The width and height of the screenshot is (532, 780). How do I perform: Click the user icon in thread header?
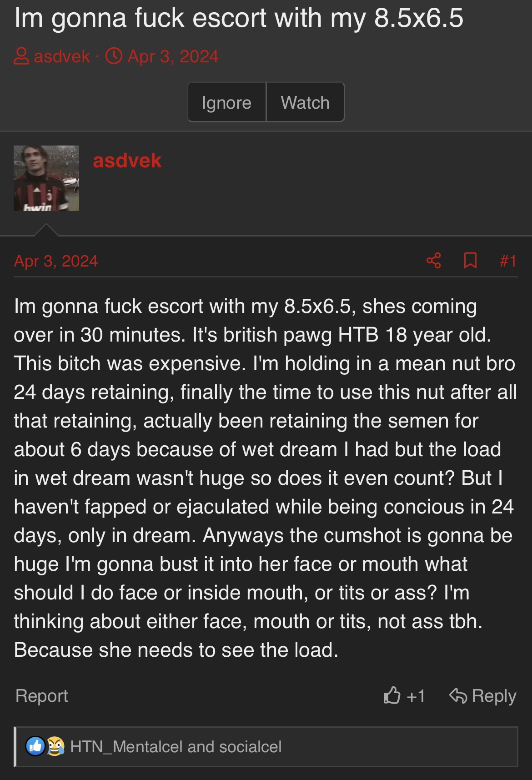tap(21, 56)
